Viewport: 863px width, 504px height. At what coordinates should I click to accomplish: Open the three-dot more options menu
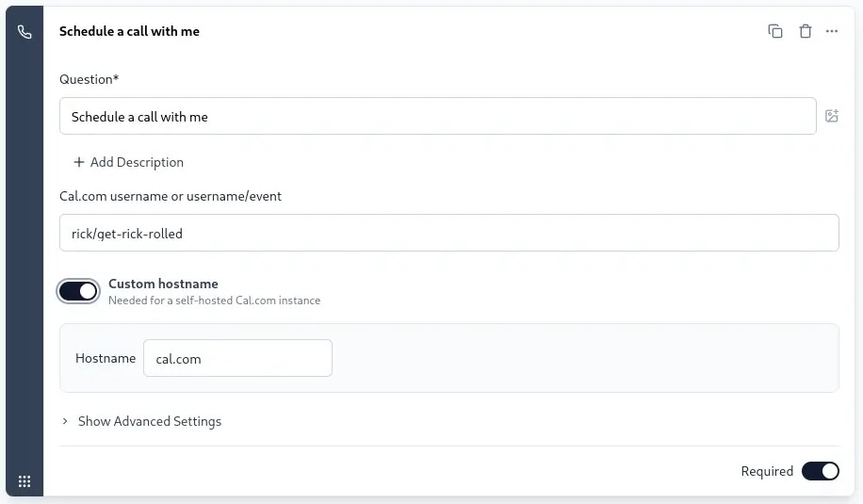pyautogui.click(x=831, y=31)
